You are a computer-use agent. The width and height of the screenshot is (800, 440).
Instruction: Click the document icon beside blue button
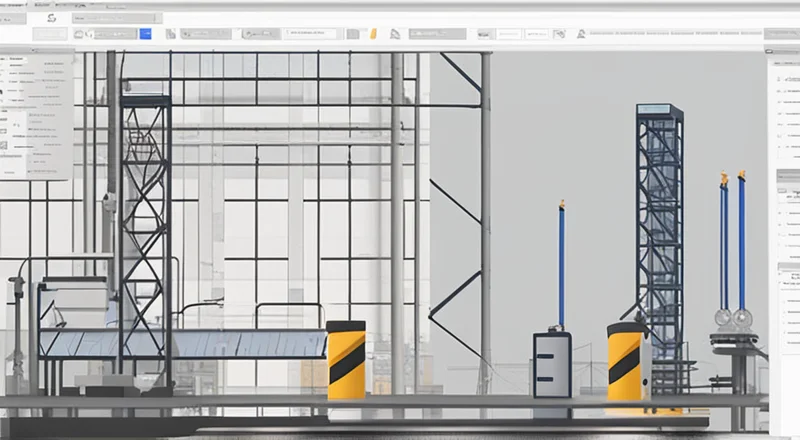click(x=171, y=34)
